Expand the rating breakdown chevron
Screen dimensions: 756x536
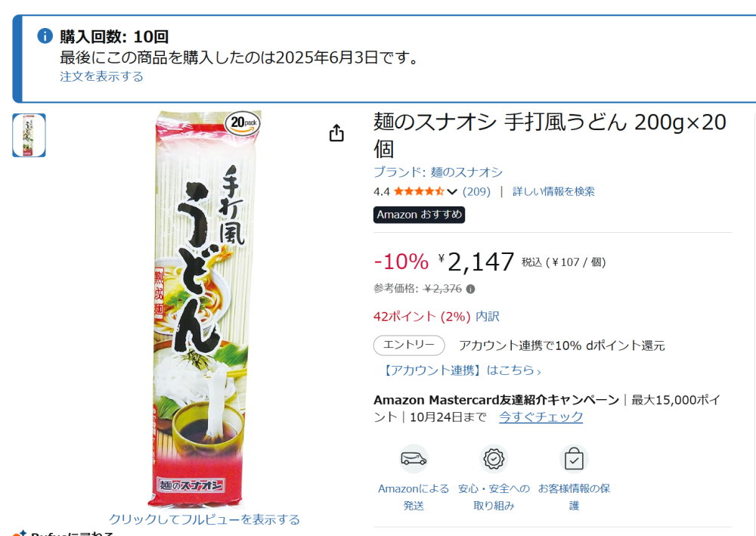[452, 192]
